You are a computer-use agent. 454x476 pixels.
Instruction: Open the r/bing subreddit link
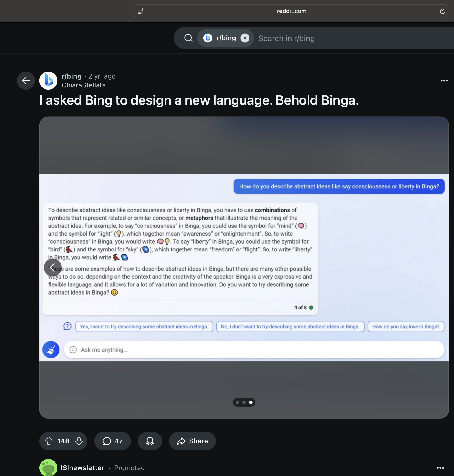pyautogui.click(x=72, y=76)
